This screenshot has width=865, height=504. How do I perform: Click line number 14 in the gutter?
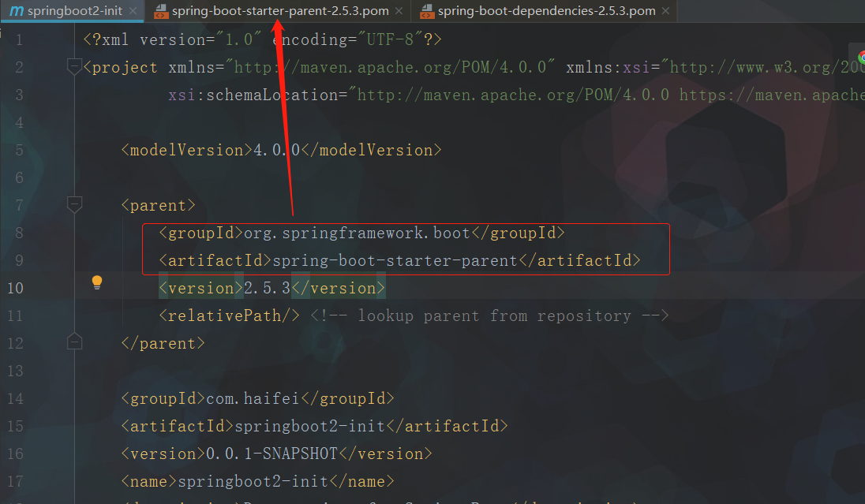[15, 398]
